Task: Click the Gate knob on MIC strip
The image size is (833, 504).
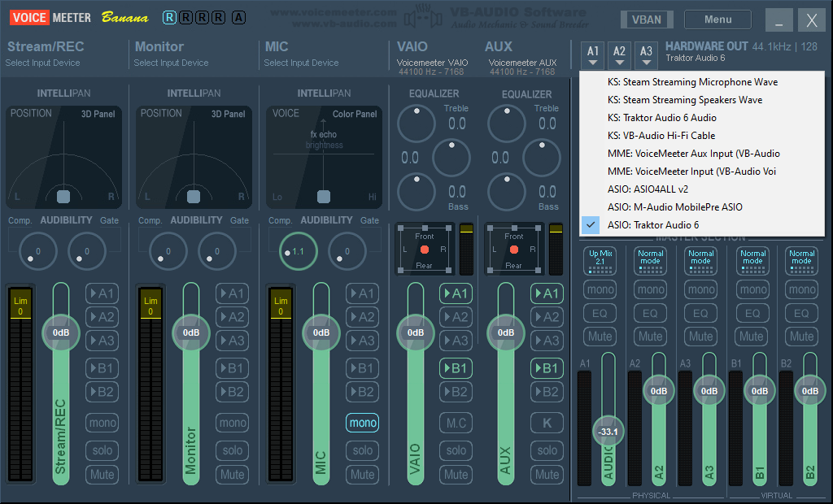Action: pyautogui.click(x=347, y=251)
